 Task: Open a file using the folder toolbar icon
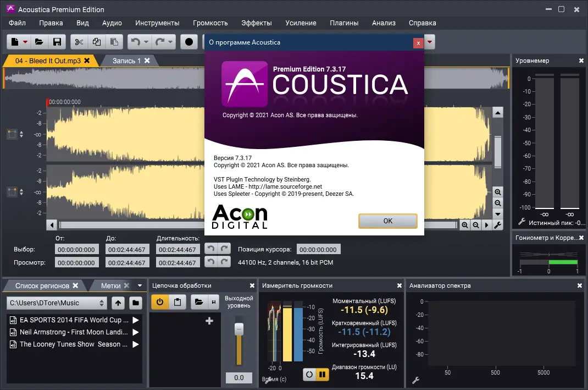coord(38,41)
